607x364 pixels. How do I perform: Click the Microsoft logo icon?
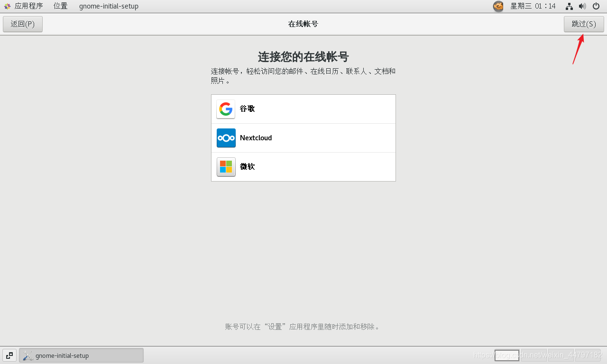pos(226,167)
